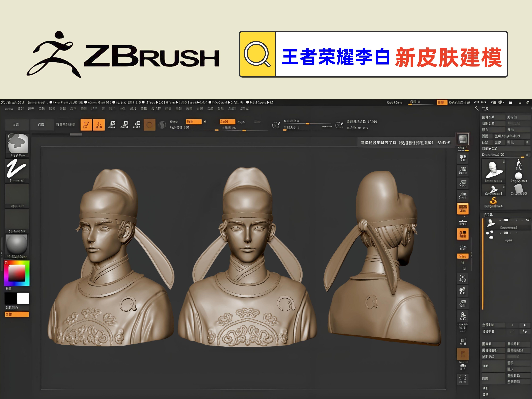Image resolution: width=532 pixels, height=399 pixels.
Task: Open the current brush thumbnail picker
Action: 17,145
